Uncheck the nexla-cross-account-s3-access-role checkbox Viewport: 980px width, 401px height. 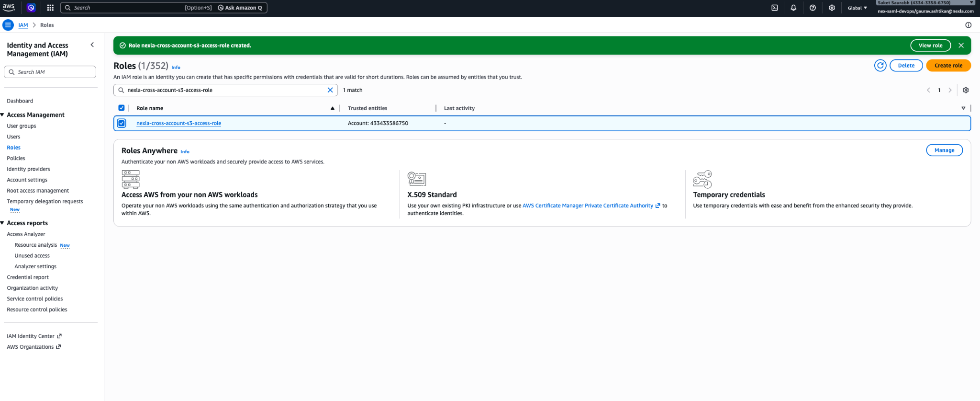(x=122, y=123)
